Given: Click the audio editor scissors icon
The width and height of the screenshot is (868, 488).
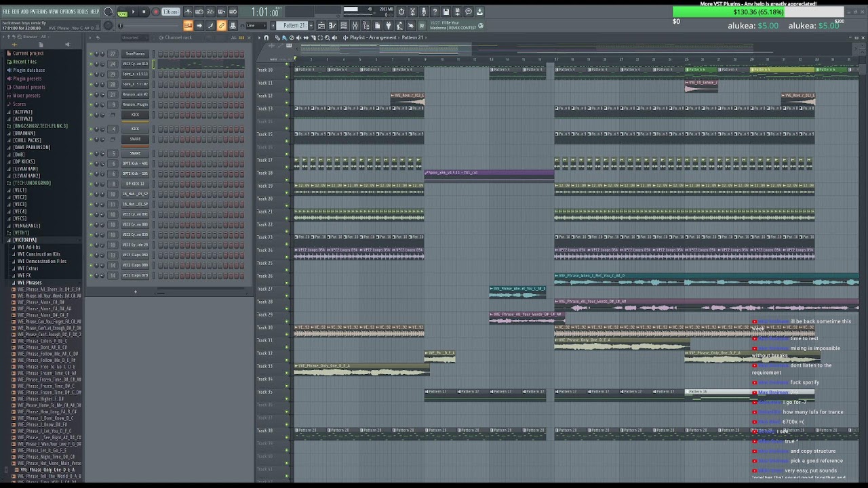Looking at the screenshot, I should (413, 12).
